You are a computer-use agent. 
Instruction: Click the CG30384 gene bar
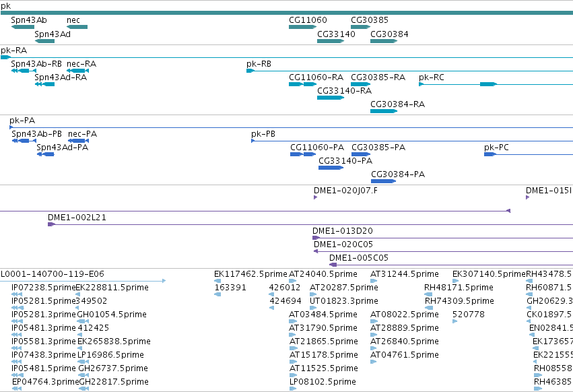click(x=384, y=41)
